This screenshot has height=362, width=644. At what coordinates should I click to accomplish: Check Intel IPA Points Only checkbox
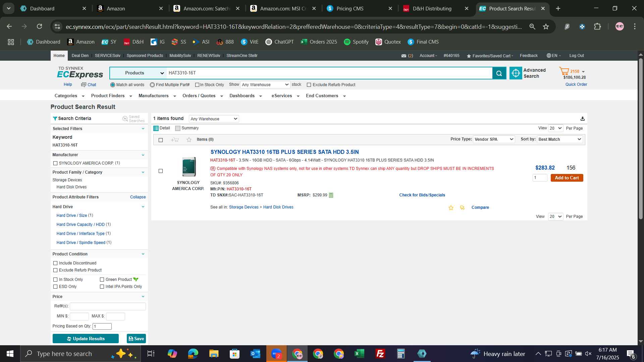102,287
